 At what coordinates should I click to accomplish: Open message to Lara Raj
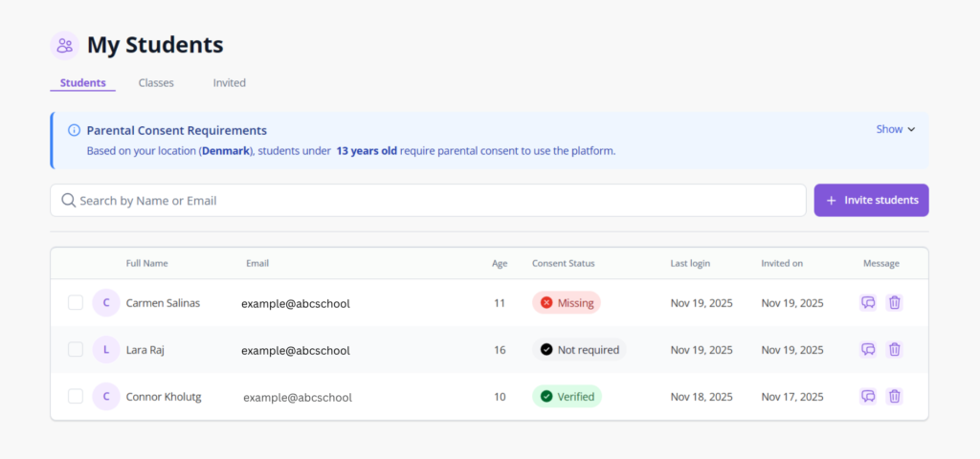pyautogui.click(x=868, y=350)
